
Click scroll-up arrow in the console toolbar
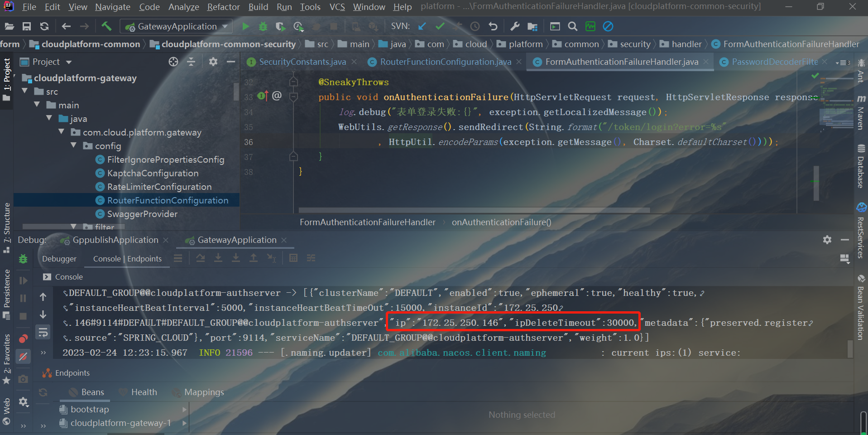(x=43, y=297)
